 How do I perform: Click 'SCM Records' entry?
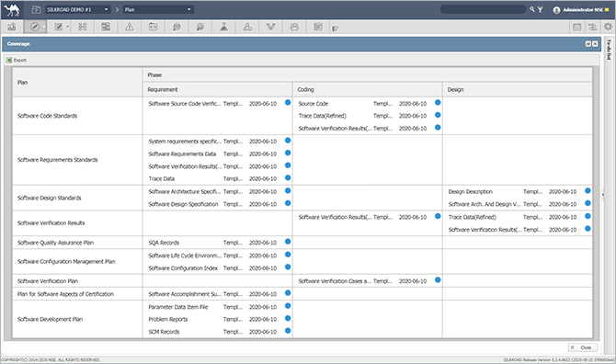164,332
